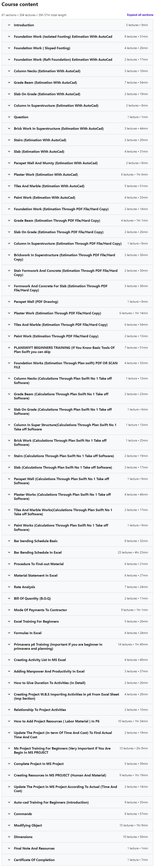
Task: Click chevron next to PLANSWIFT BEGINNERS TRAINING
Action: [x=9, y=348]
